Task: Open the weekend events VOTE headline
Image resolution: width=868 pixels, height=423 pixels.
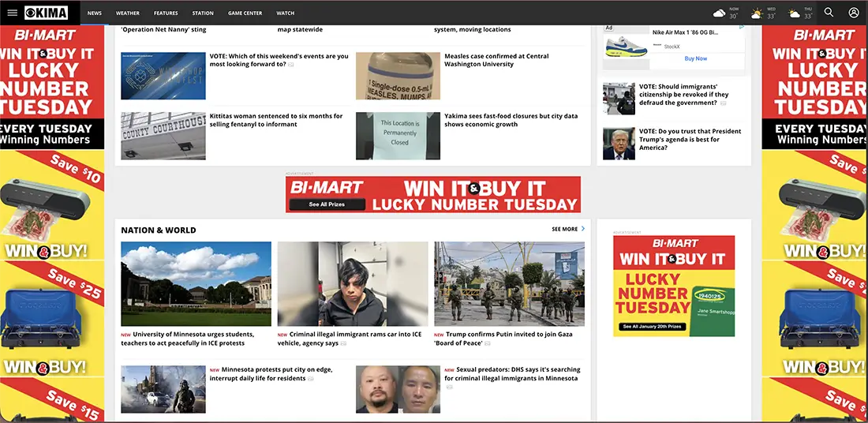Action: [x=279, y=60]
